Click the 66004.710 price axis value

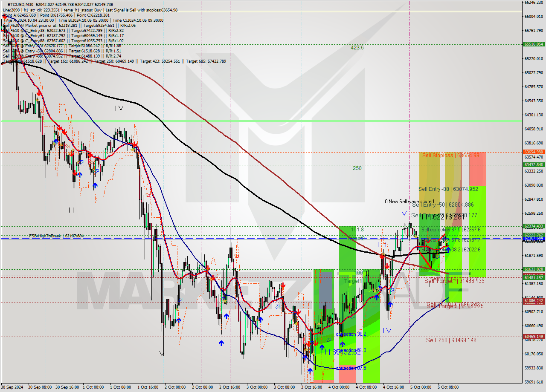[534, 17]
